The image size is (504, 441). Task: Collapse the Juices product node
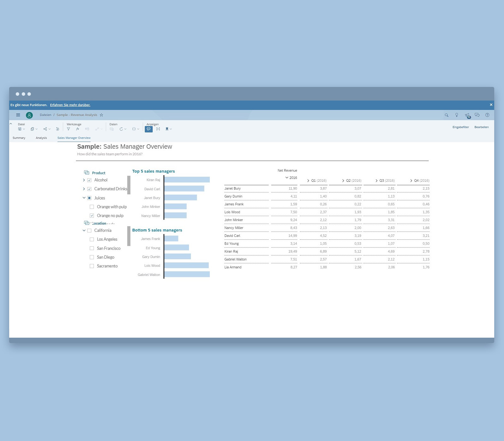(x=84, y=198)
